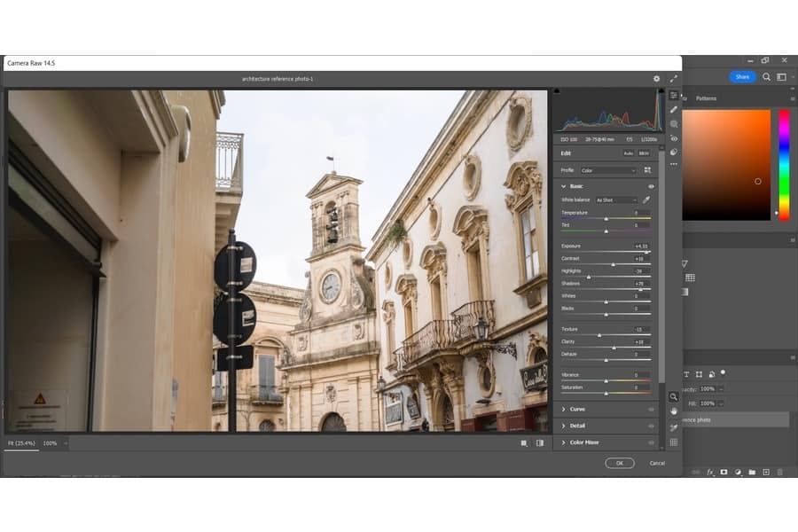Select Fit (25.4%) zoom option

click(21, 443)
